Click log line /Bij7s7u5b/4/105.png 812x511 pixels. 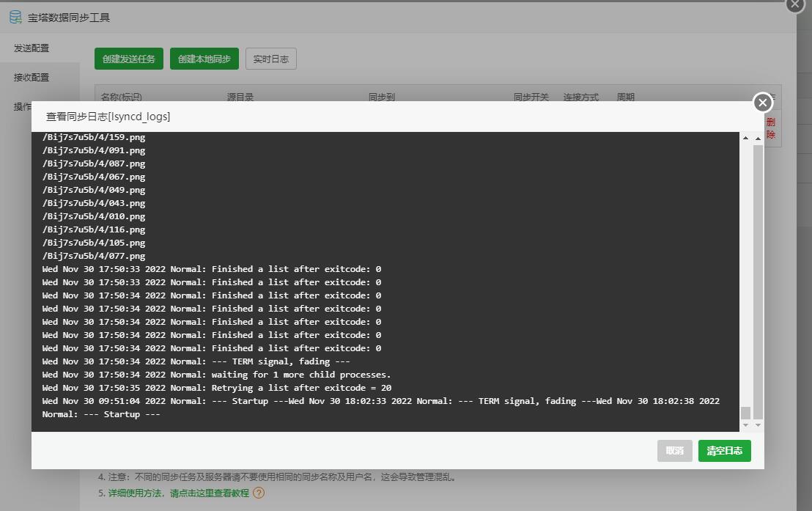pyautogui.click(x=94, y=243)
